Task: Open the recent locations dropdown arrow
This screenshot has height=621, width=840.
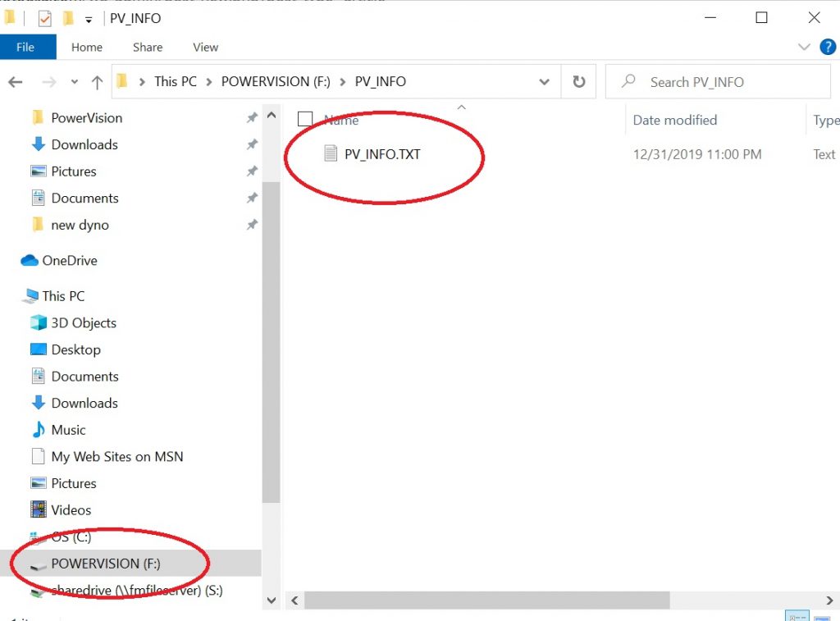Action: point(74,82)
